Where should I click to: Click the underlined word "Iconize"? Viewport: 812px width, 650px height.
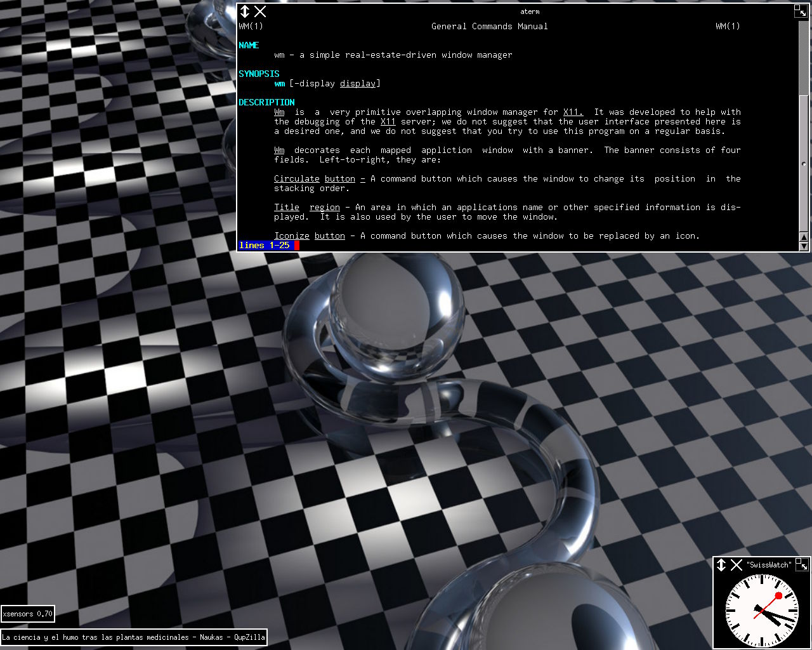click(292, 235)
